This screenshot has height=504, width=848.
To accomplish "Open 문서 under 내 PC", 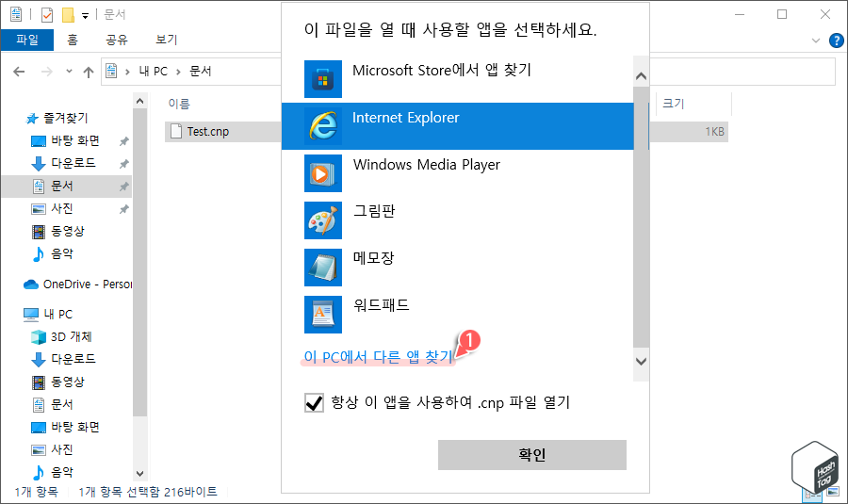I will (x=52, y=404).
